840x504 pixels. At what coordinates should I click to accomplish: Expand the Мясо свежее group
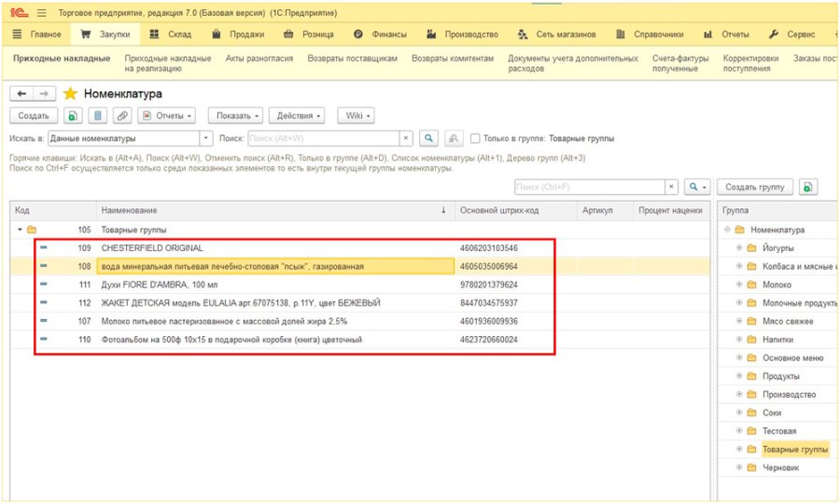tap(739, 321)
